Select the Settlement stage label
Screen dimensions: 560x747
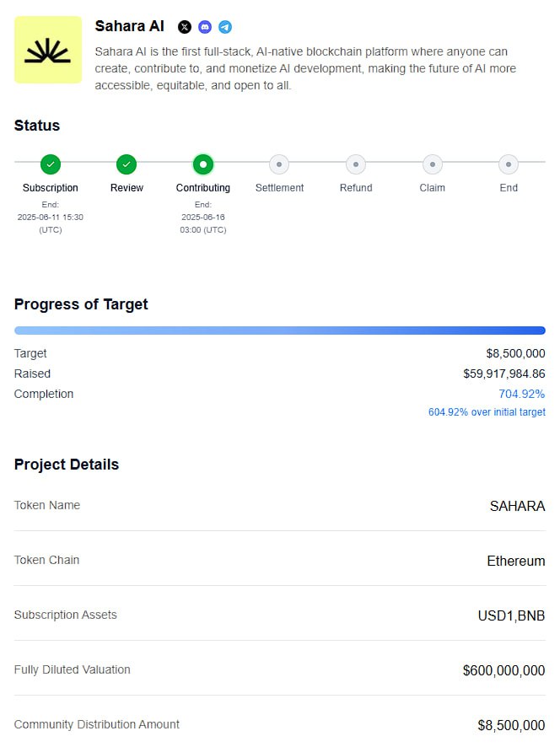279,188
